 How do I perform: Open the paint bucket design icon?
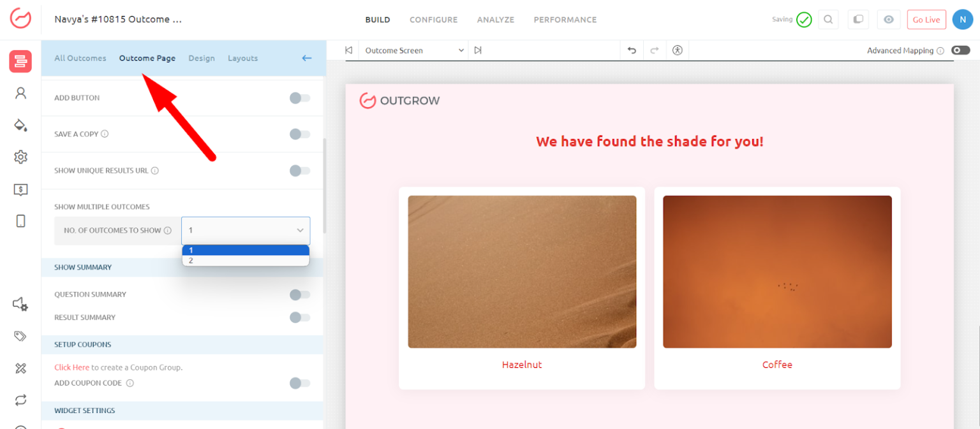[x=20, y=125]
